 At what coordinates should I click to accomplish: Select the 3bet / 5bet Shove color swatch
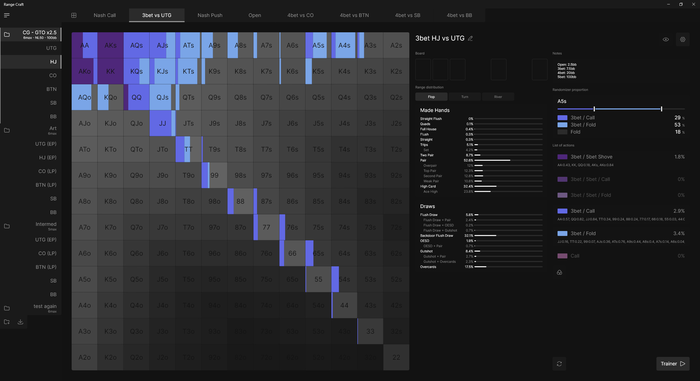tap(562, 157)
